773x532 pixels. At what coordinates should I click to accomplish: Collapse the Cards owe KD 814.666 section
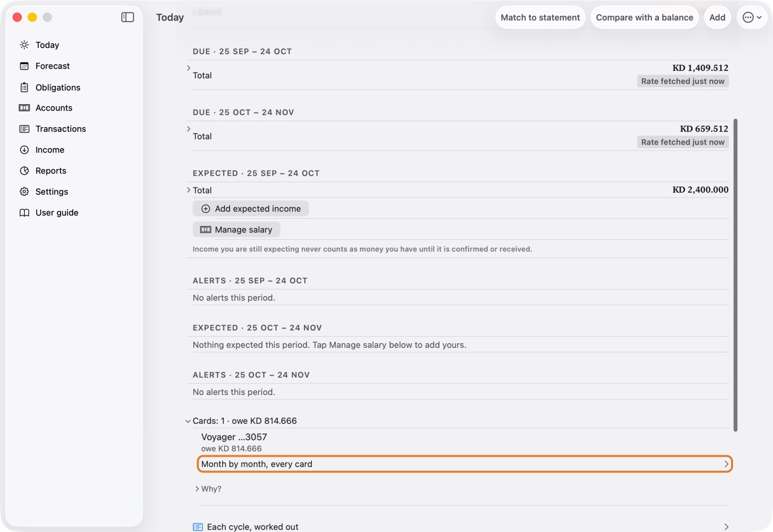point(188,421)
